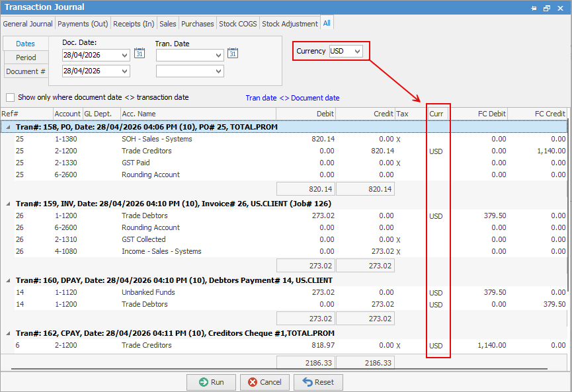Switch to the Stock COGS tab
Viewport: 572px width, 392px height.
pos(238,24)
